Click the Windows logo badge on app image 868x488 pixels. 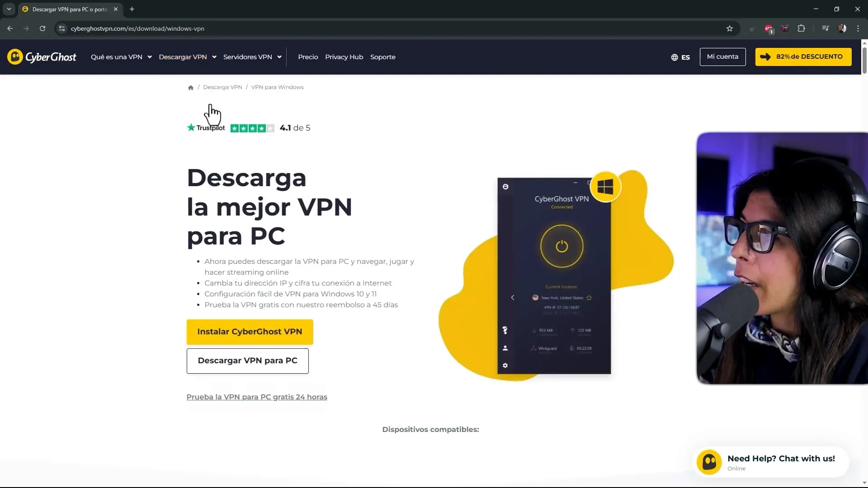point(605,187)
